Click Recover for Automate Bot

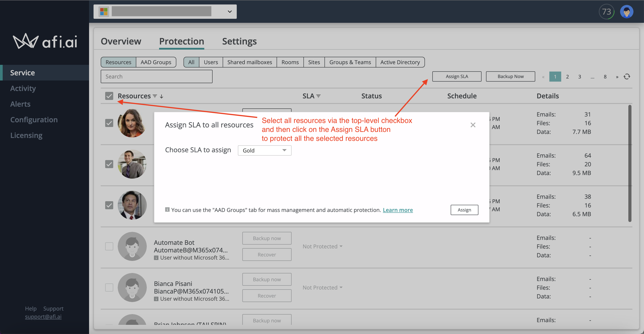pyautogui.click(x=267, y=255)
